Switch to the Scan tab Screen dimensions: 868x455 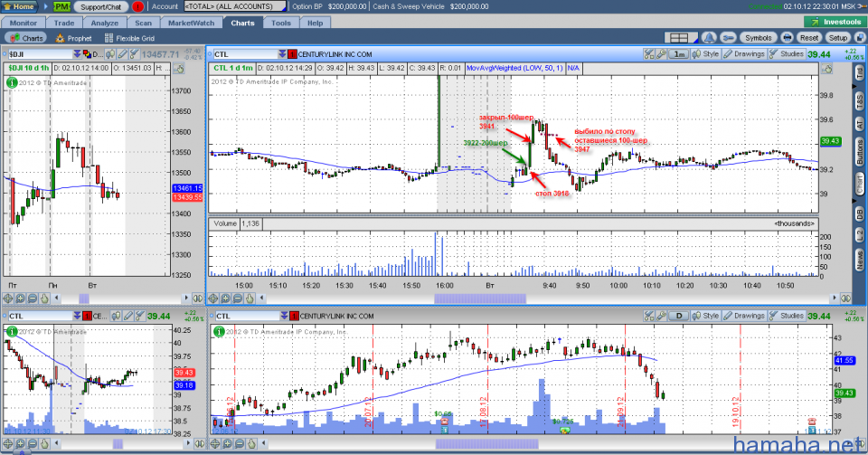(x=144, y=23)
